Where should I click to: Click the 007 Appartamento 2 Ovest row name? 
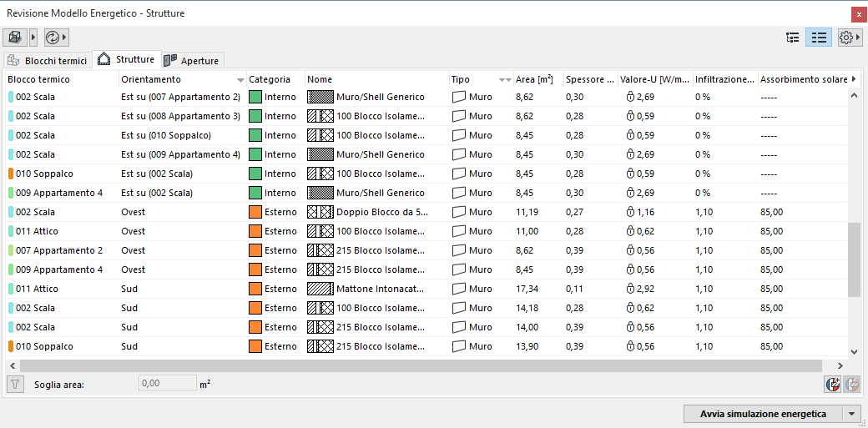[59, 250]
